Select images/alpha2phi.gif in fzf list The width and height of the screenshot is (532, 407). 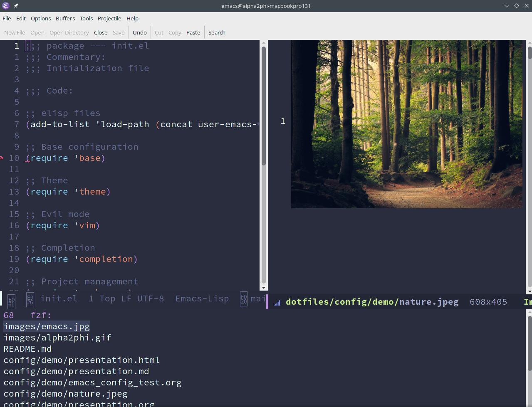(57, 338)
